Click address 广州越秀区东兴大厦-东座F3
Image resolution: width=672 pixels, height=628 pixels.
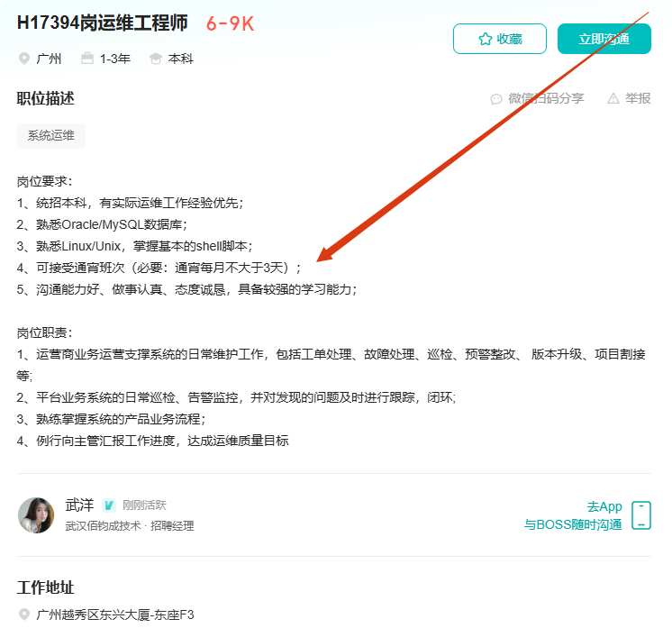(x=115, y=614)
